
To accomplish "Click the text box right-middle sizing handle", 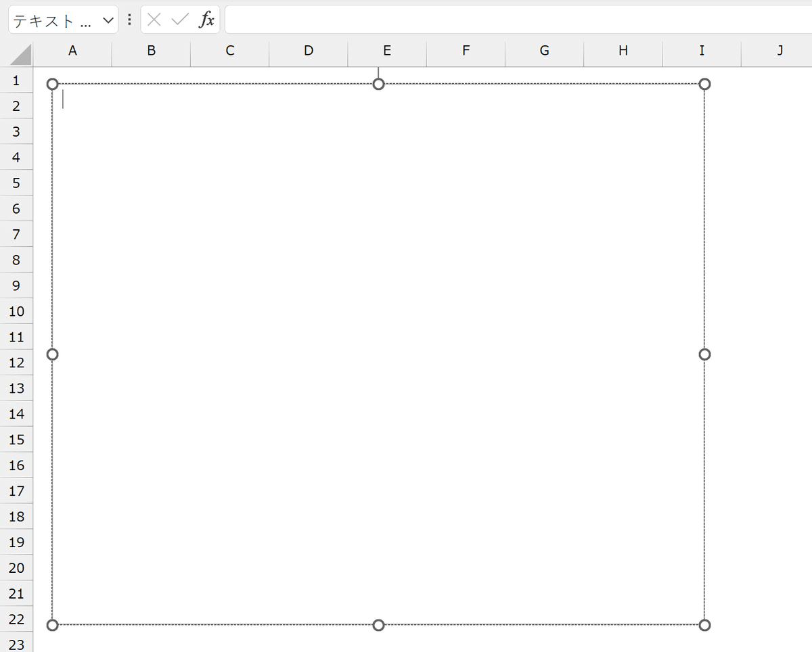I will pyautogui.click(x=704, y=354).
